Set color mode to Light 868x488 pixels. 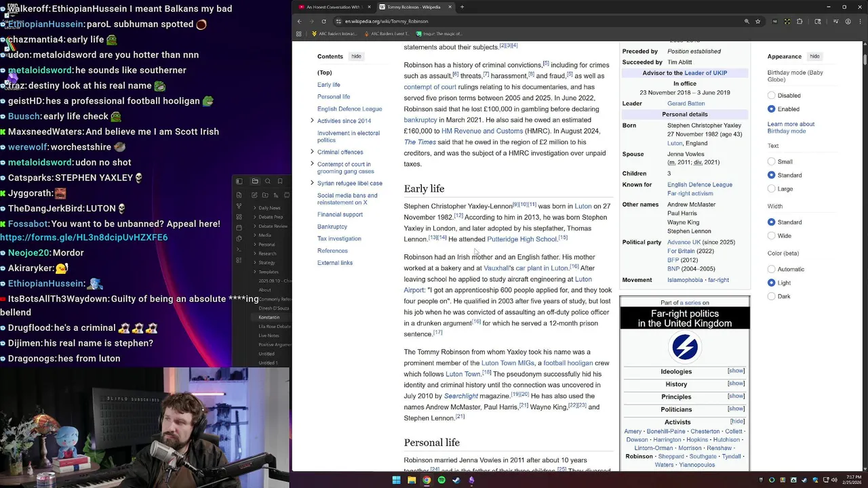coord(771,283)
